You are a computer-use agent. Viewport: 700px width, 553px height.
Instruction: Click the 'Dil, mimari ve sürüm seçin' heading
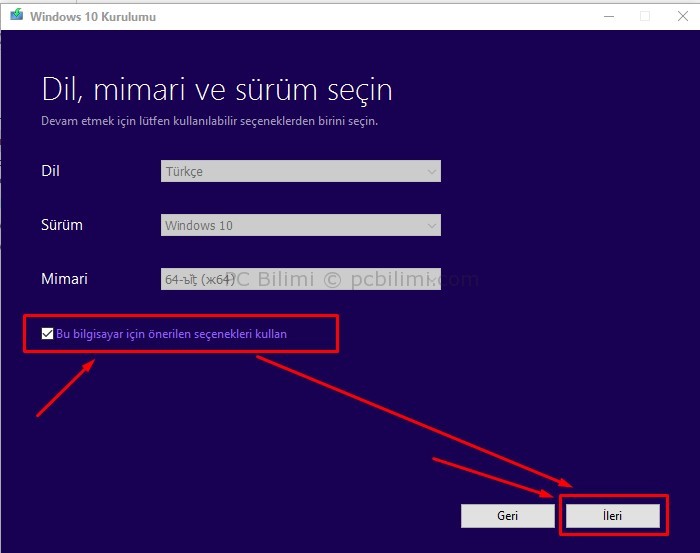tap(216, 89)
